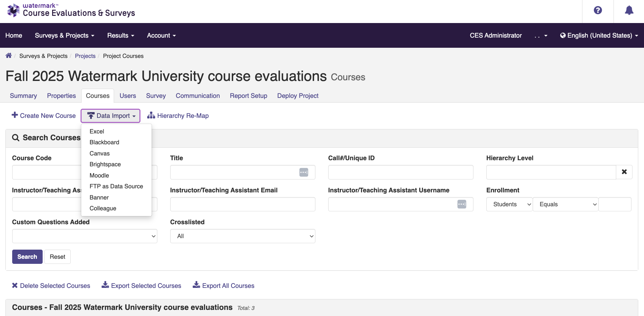Screen dimensions: 644x316
Task: Open the Communication tab
Action: (x=198, y=96)
